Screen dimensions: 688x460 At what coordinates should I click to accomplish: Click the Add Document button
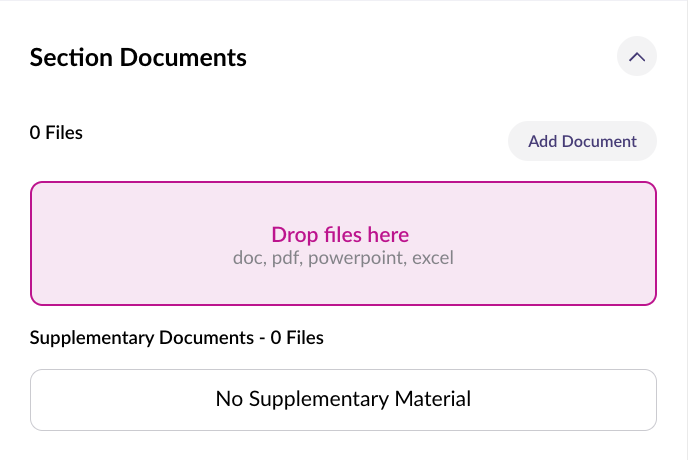click(x=582, y=141)
